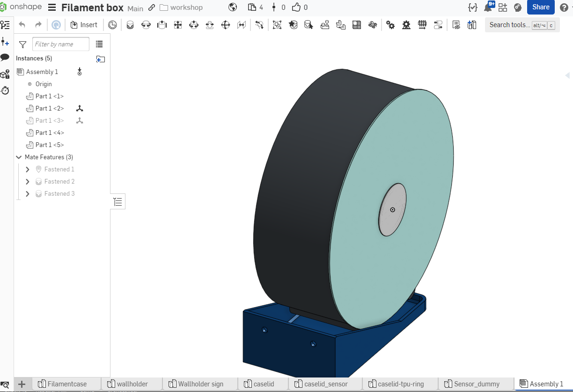Create a new folder in the Instances list
The image size is (573, 392).
point(100,59)
